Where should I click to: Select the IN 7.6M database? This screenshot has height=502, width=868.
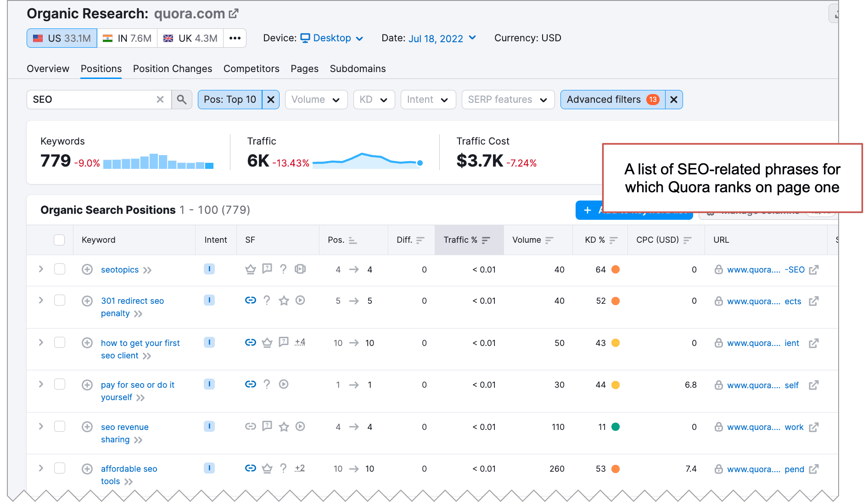tap(127, 38)
